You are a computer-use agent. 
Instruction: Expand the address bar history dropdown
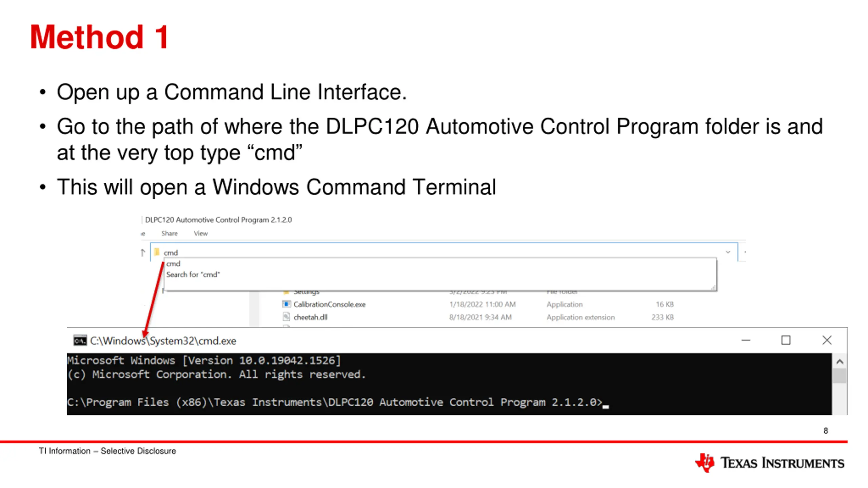[x=728, y=252]
